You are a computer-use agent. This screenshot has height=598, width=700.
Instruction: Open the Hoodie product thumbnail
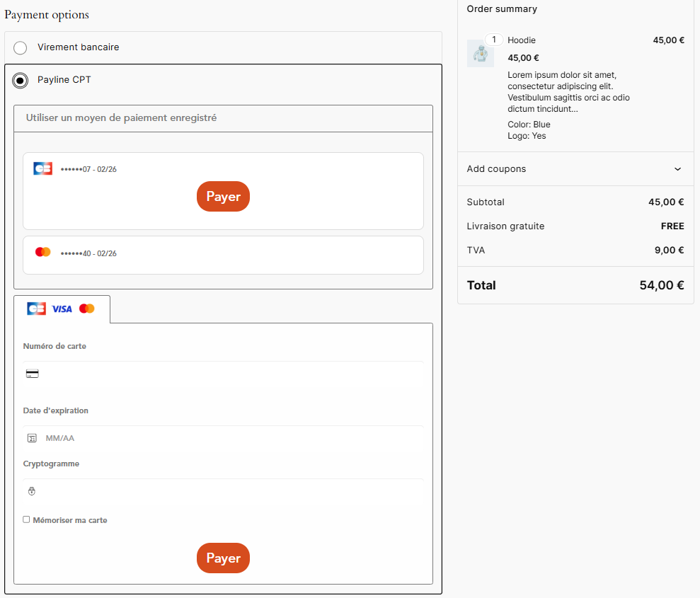tap(481, 54)
